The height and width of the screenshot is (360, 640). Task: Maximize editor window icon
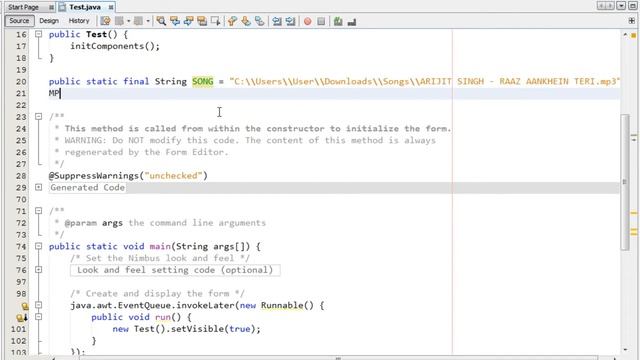tap(633, 6)
